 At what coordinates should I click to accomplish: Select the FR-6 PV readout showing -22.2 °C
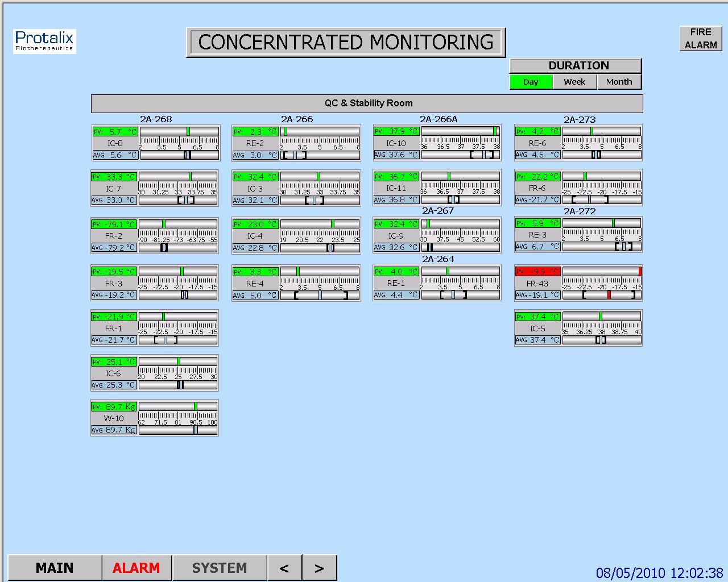click(x=537, y=176)
